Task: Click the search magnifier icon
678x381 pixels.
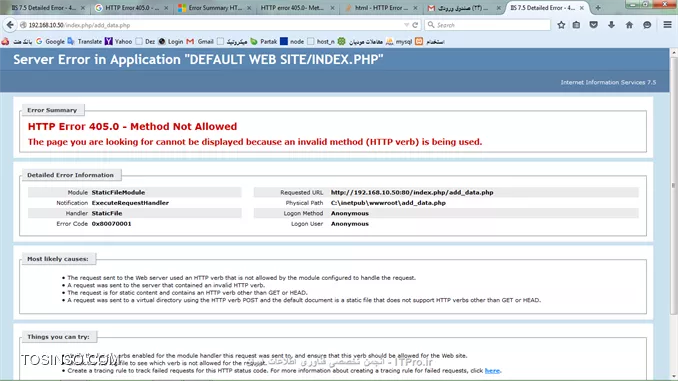Action: [x=431, y=25]
